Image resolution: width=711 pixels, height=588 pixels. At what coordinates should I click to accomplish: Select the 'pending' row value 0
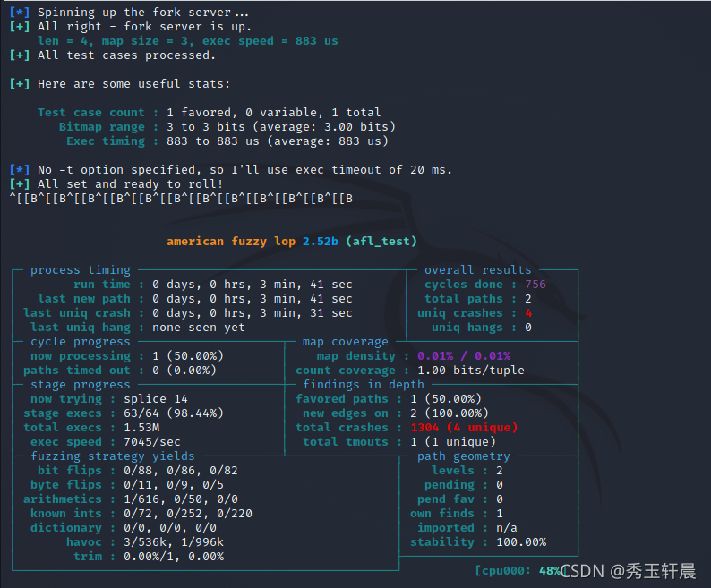point(500,485)
